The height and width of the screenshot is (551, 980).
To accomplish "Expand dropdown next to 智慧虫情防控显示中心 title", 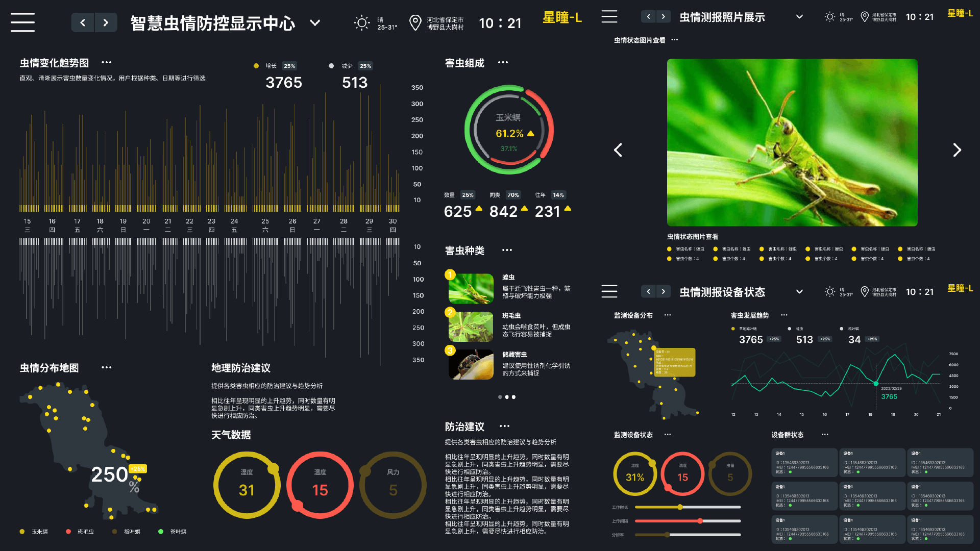I will (315, 23).
